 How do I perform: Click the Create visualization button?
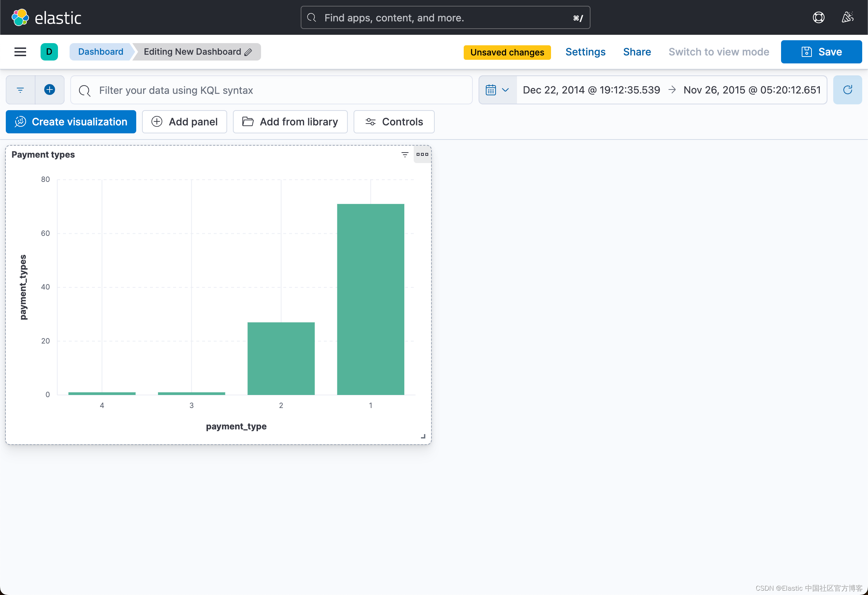71,122
